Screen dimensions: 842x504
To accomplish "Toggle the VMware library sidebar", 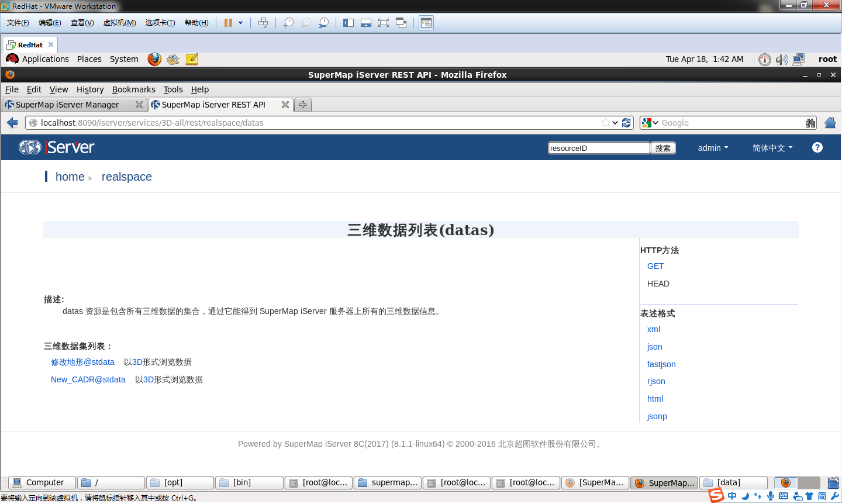I will pyautogui.click(x=348, y=23).
